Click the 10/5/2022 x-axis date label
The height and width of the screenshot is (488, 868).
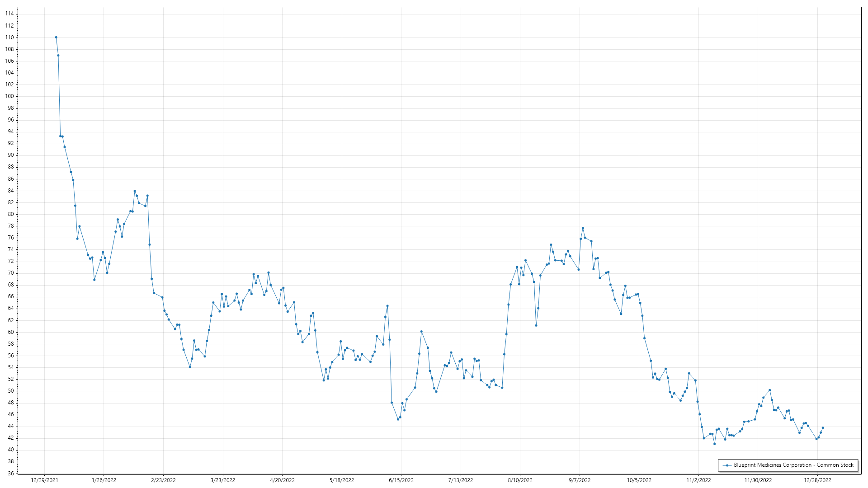(639, 480)
